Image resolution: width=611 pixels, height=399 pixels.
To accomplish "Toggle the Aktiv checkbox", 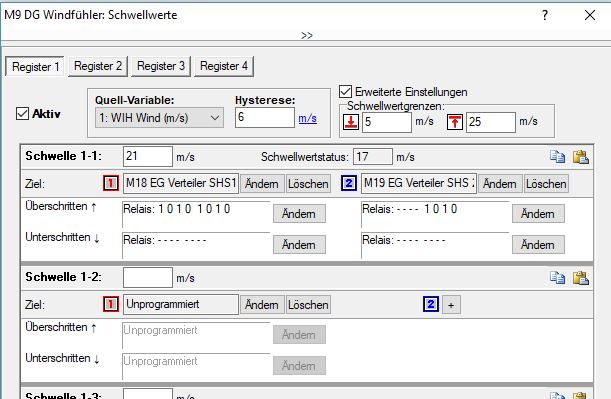I will click(22, 114).
